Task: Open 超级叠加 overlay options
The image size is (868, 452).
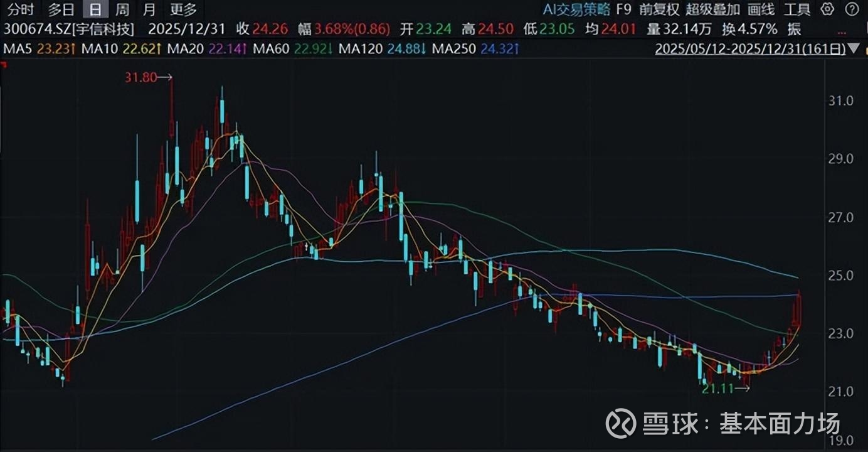Action: pyautogui.click(x=713, y=9)
